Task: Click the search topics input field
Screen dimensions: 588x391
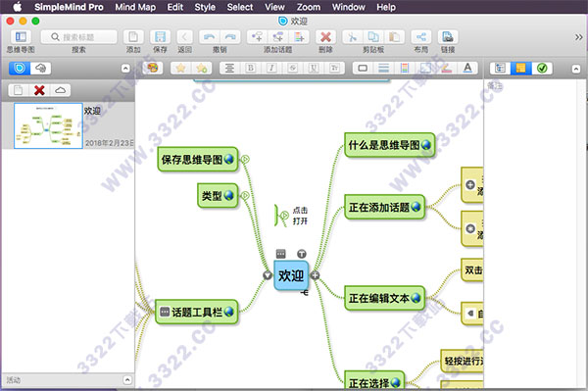Action: coord(78,36)
